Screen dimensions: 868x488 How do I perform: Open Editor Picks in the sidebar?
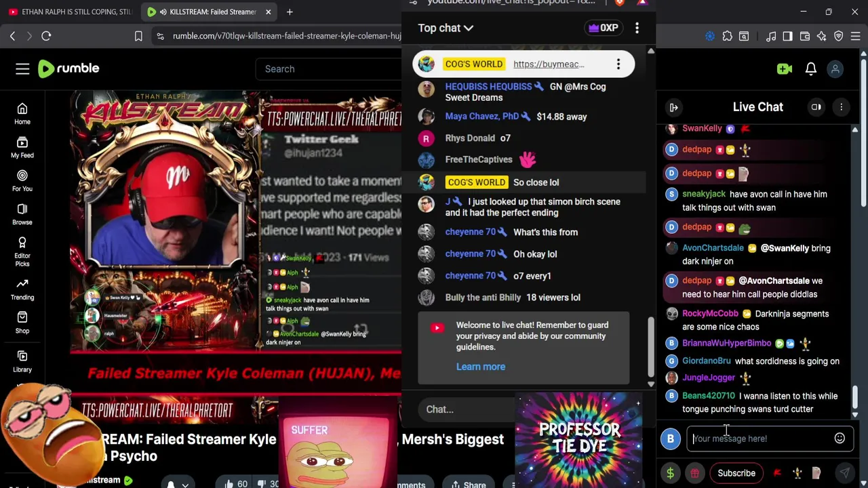pyautogui.click(x=22, y=251)
